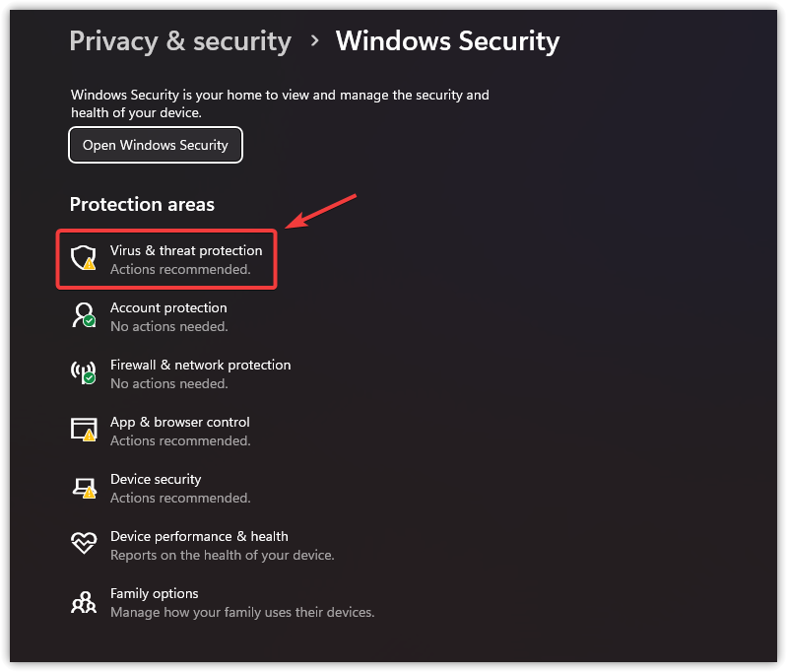Click the Device performance & health heart icon
Viewport: 787px width, 672px height.
83,544
